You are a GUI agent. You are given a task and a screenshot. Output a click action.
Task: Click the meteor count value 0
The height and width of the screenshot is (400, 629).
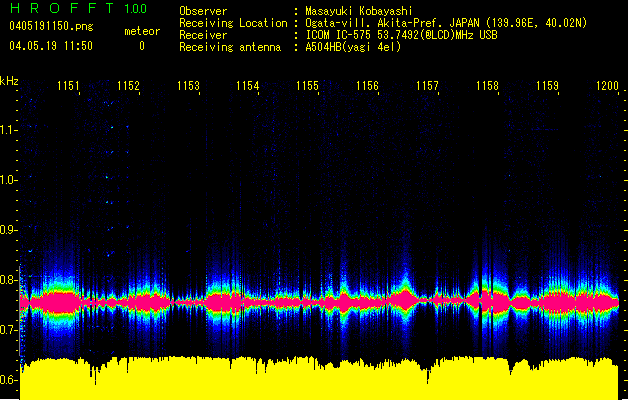tap(142, 46)
